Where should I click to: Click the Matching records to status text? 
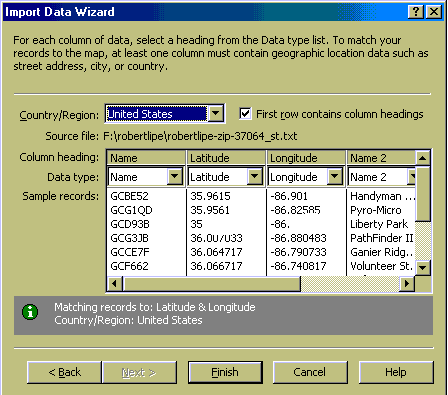[x=155, y=307]
